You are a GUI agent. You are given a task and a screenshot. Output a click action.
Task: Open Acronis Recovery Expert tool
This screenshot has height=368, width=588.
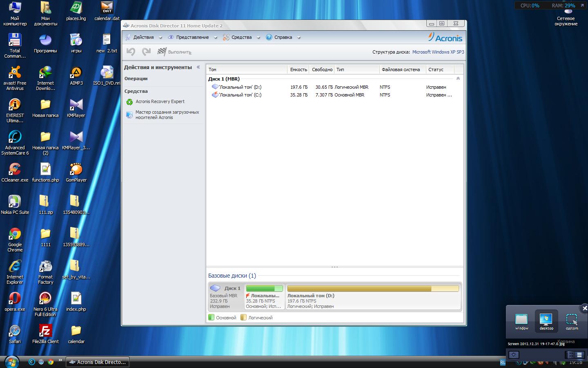[160, 101]
